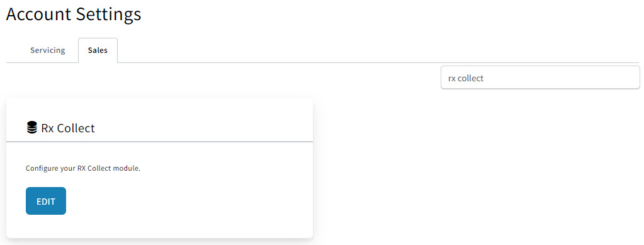Click the coin stack icon beside Rx Collect
This screenshot has height=245, width=644.
[x=31, y=128]
